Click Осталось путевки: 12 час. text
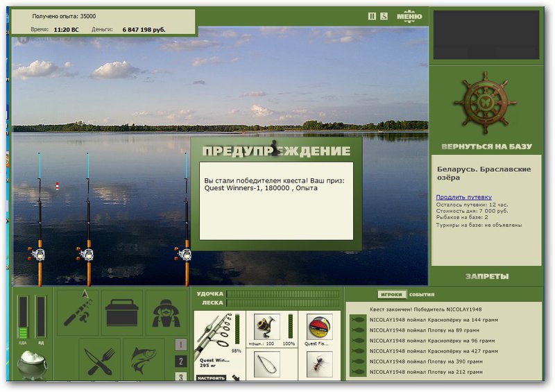 point(472,205)
